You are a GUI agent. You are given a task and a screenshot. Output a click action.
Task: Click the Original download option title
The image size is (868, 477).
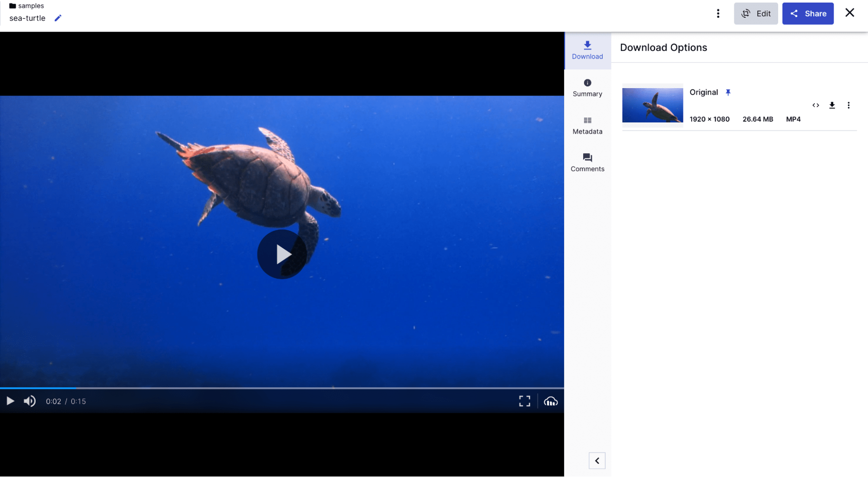pos(704,92)
